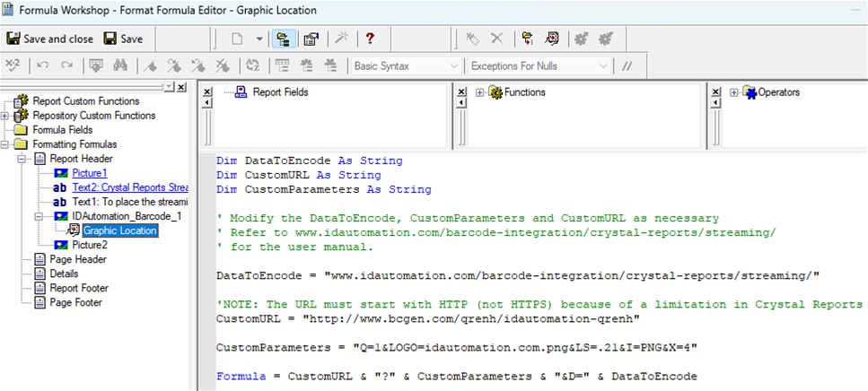Toggle the Operator Tree panel icon
This screenshot has width=868, height=391.
point(331,65)
